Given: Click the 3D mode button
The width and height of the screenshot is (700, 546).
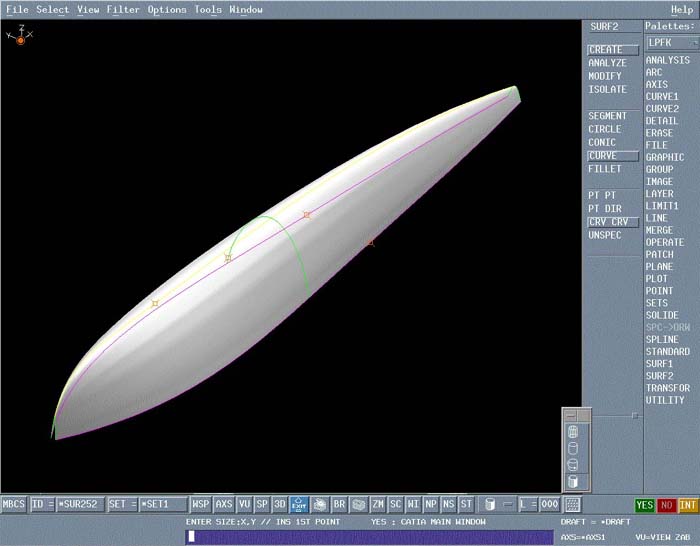Looking at the screenshot, I should point(280,505).
